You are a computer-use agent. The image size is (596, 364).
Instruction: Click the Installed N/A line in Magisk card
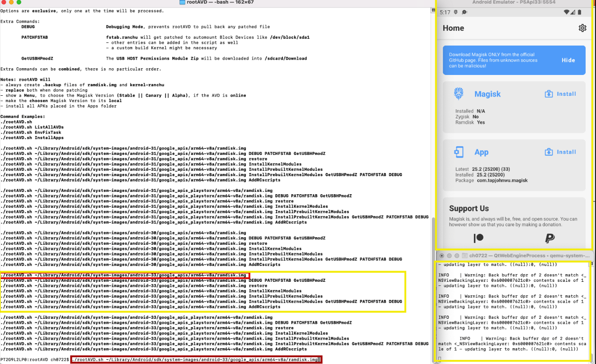471,111
